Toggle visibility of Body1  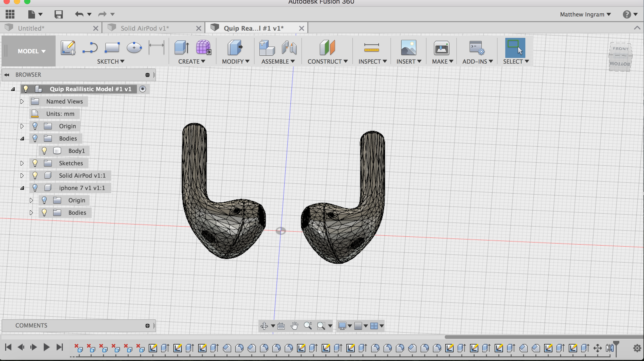click(44, 150)
